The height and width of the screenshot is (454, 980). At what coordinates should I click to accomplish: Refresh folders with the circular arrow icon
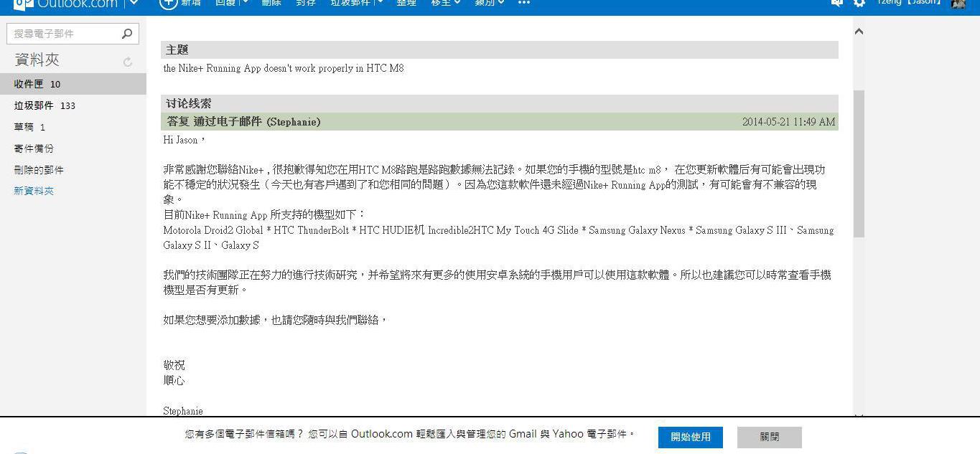128,62
